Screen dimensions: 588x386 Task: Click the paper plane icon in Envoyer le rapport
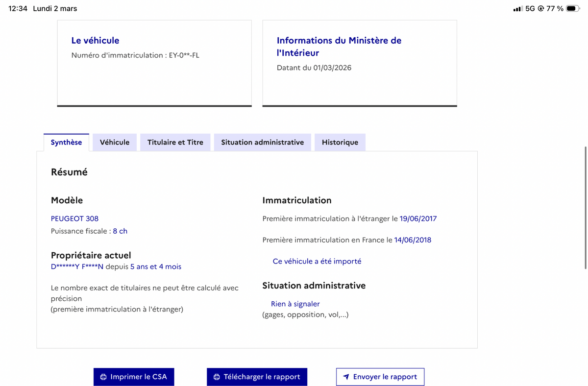[346, 377]
